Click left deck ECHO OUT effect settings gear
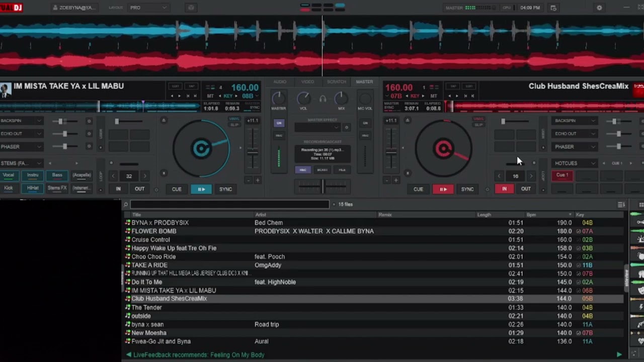 coord(89,134)
